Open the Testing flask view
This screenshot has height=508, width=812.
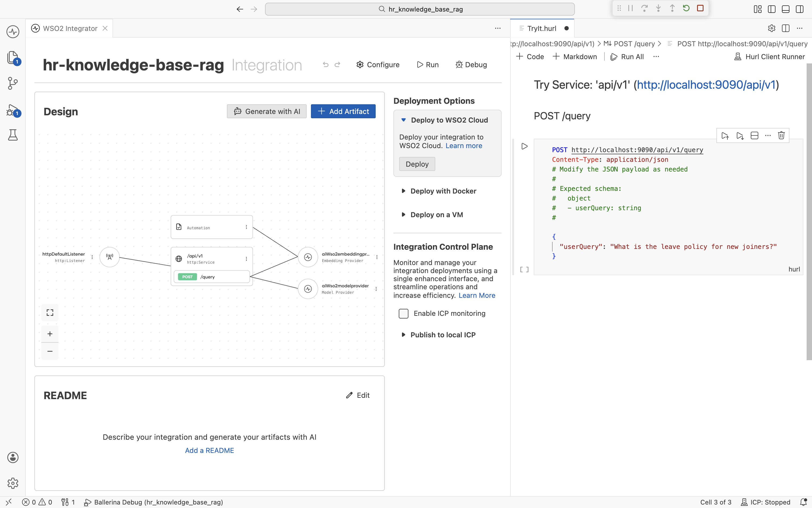coord(13,135)
